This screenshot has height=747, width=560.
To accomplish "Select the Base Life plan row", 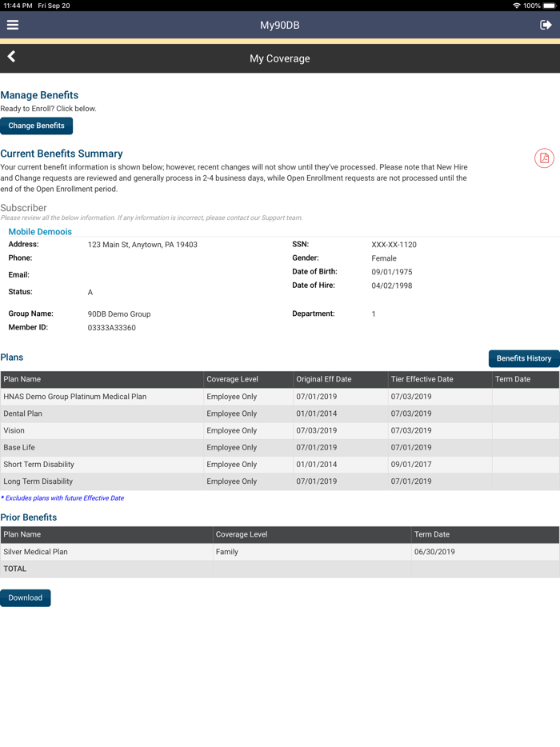I will tap(280, 448).
